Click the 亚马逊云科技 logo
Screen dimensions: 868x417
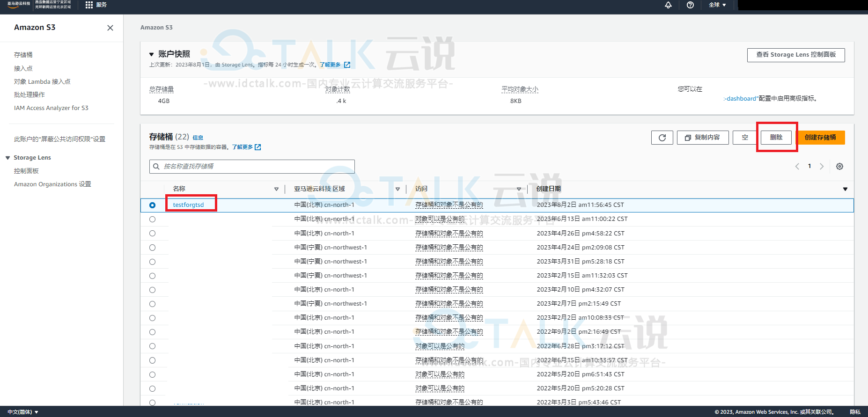pyautogui.click(x=19, y=4)
